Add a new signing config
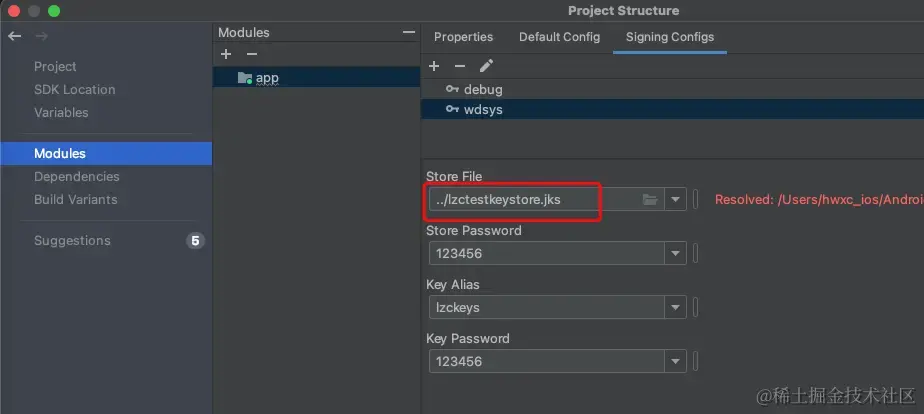This screenshot has width=924, height=414. click(434, 66)
